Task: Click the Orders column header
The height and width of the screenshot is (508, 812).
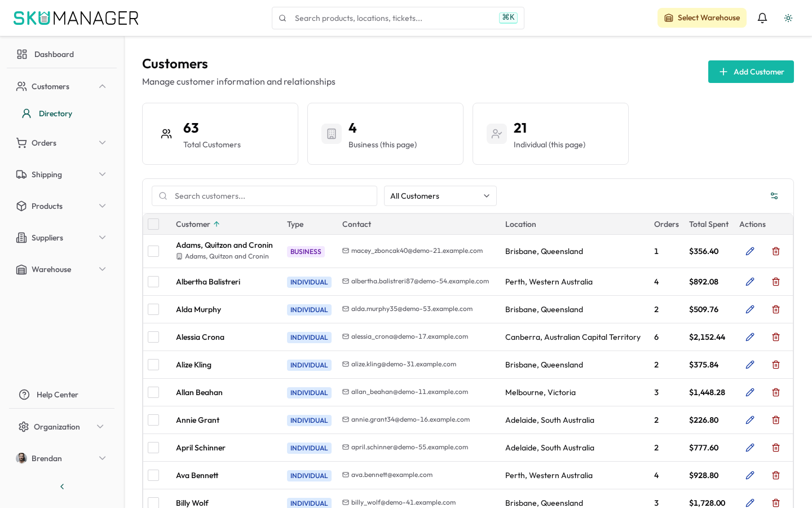Action: pos(667,224)
